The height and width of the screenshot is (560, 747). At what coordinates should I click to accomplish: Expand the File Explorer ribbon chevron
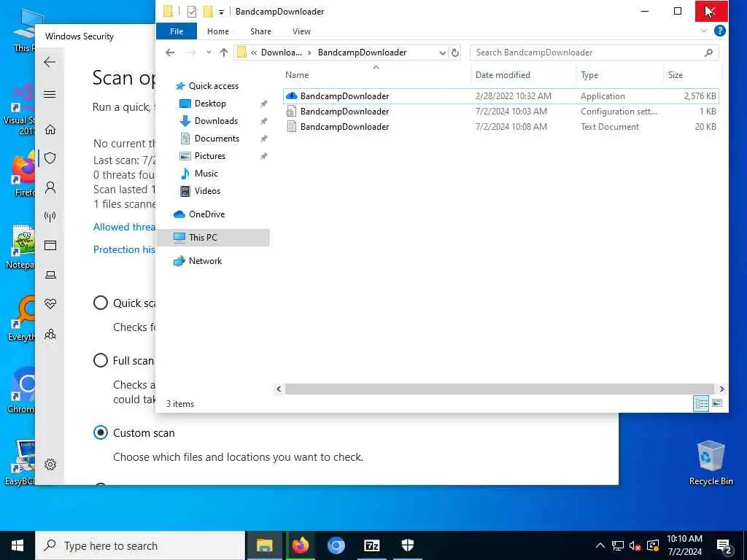point(704,31)
